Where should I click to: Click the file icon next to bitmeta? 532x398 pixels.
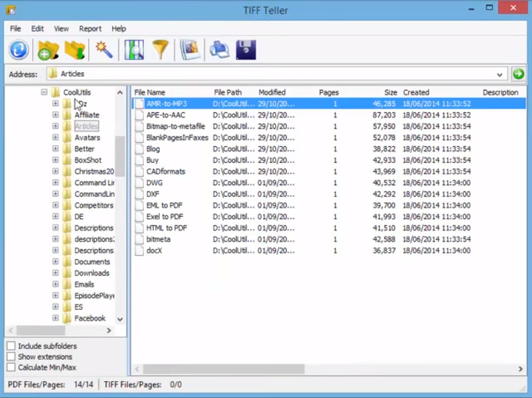[139, 239]
